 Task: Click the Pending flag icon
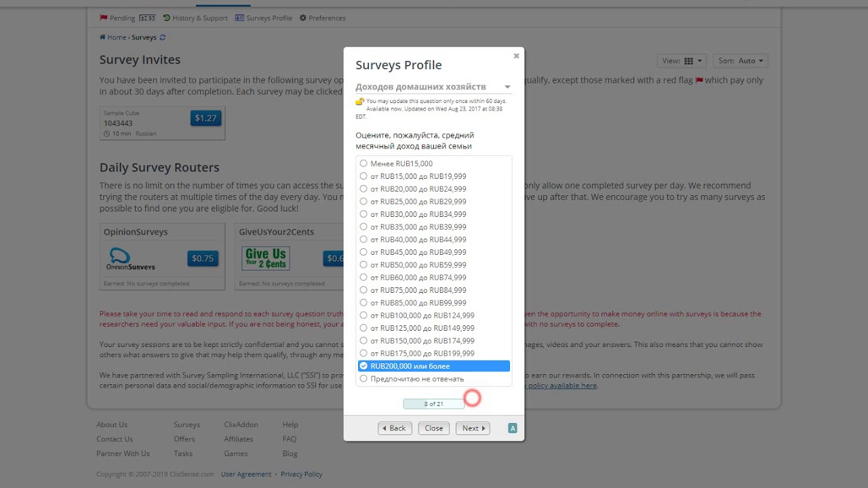104,18
